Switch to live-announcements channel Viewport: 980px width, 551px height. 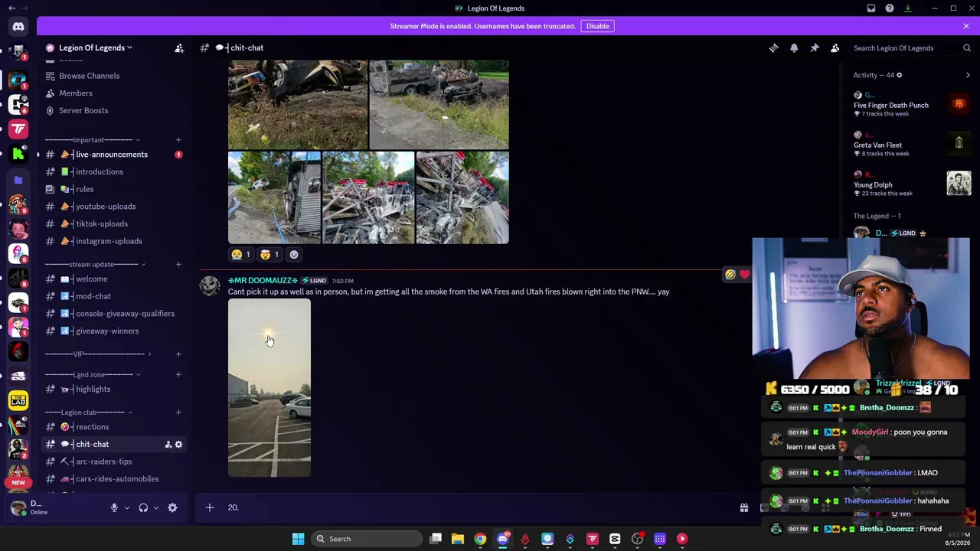(x=113, y=155)
